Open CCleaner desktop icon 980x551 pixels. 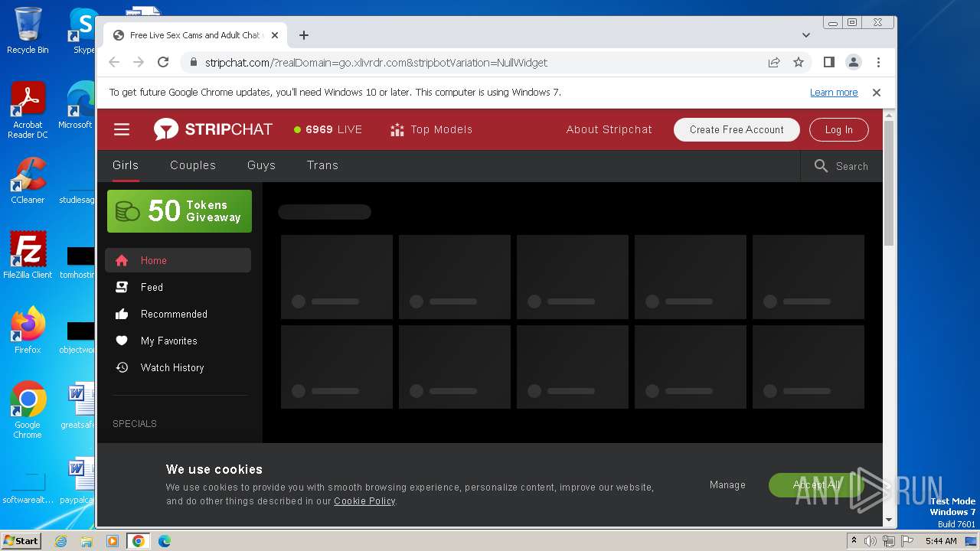pos(28,181)
